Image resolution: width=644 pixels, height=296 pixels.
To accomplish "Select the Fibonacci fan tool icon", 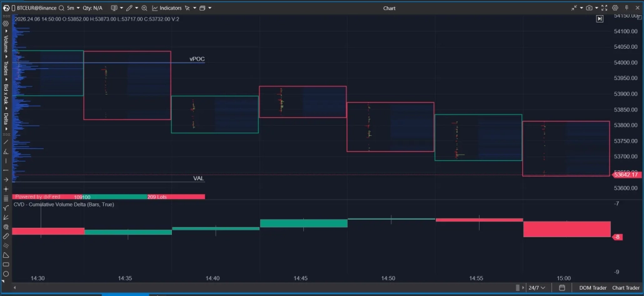I will click(x=6, y=218).
